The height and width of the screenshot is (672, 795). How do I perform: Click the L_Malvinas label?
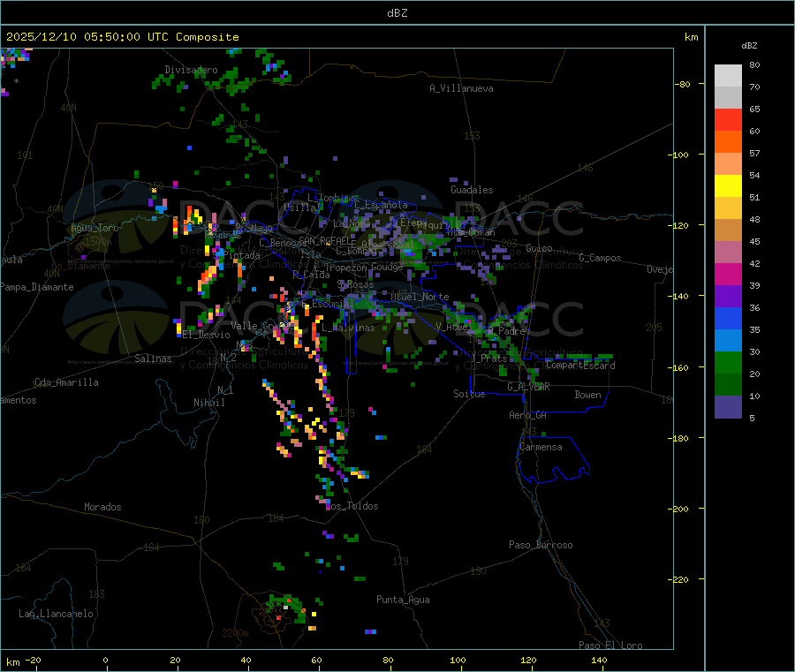[x=348, y=328]
